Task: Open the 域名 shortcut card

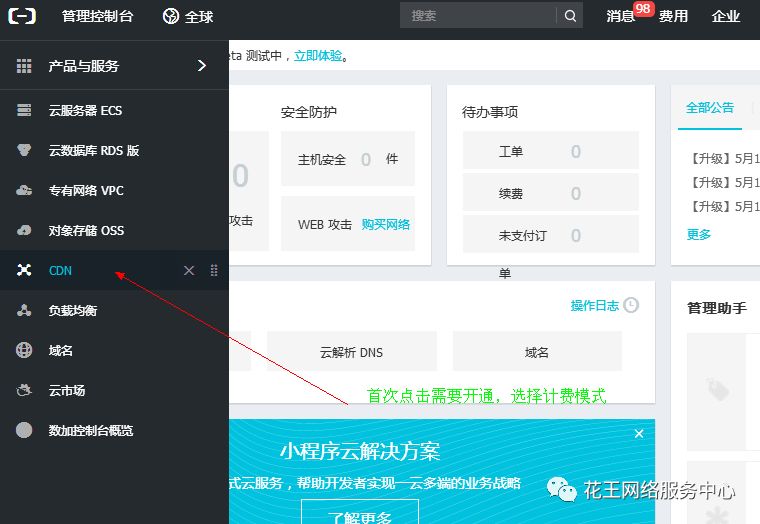Action: pyautogui.click(x=537, y=351)
